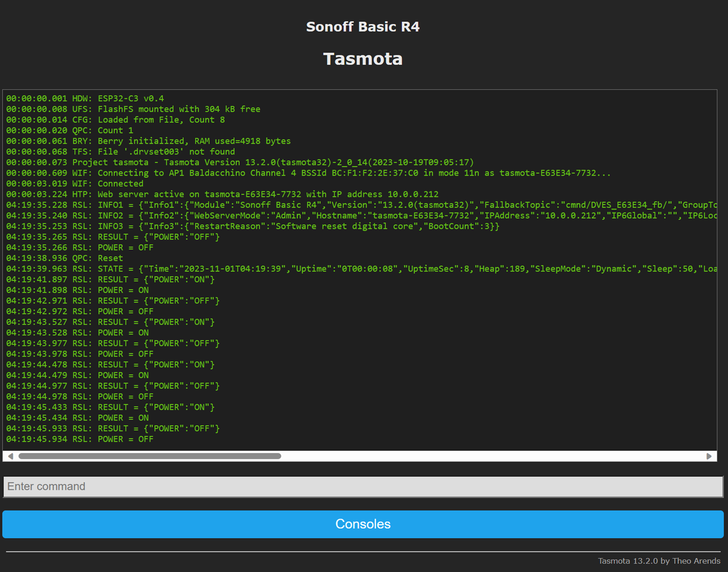This screenshot has height=572, width=728.
Task: Select the INFO3 RestartReason log entry
Action: point(252,226)
